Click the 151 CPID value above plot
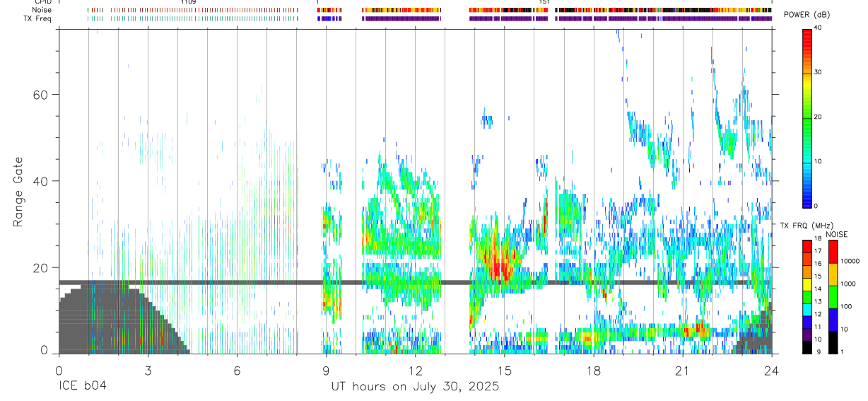The image size is (868, 401). [544, 2]
